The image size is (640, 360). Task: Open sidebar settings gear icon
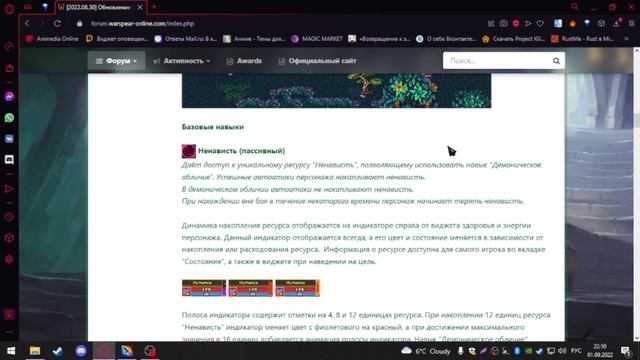[9, 259]
